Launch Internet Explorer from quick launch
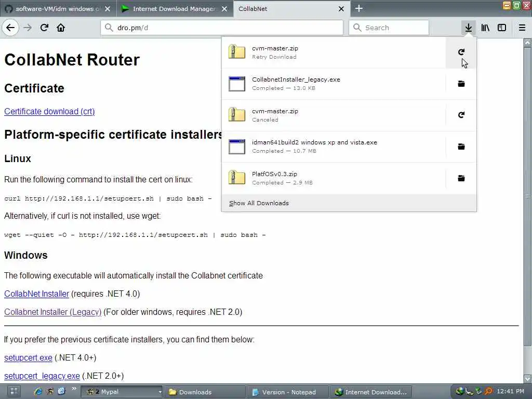The height and width of the screenshot is (399, 532). point(38,392)
